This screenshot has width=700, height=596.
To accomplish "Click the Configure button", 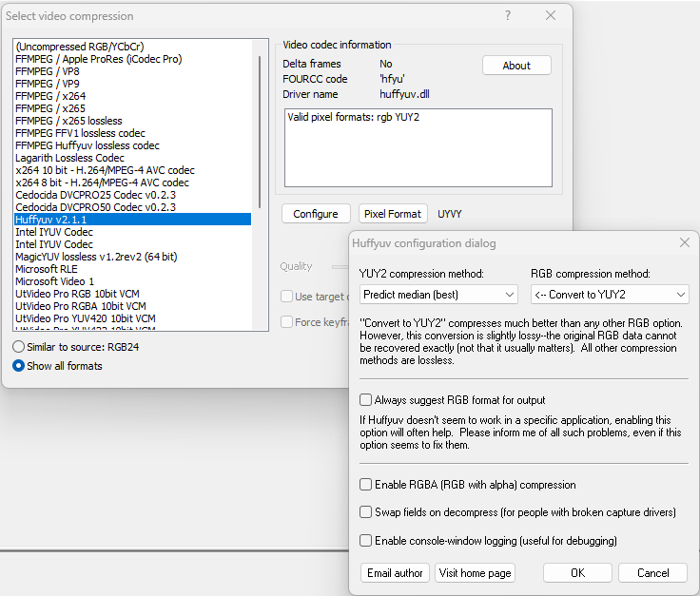I will (x=316, y=214).
